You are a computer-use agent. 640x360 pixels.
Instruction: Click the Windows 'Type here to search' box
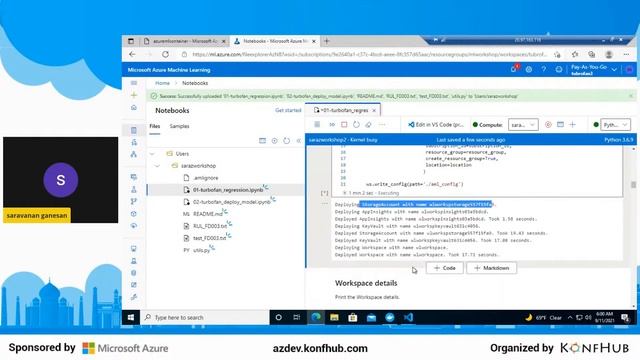[x=205, y=317]
